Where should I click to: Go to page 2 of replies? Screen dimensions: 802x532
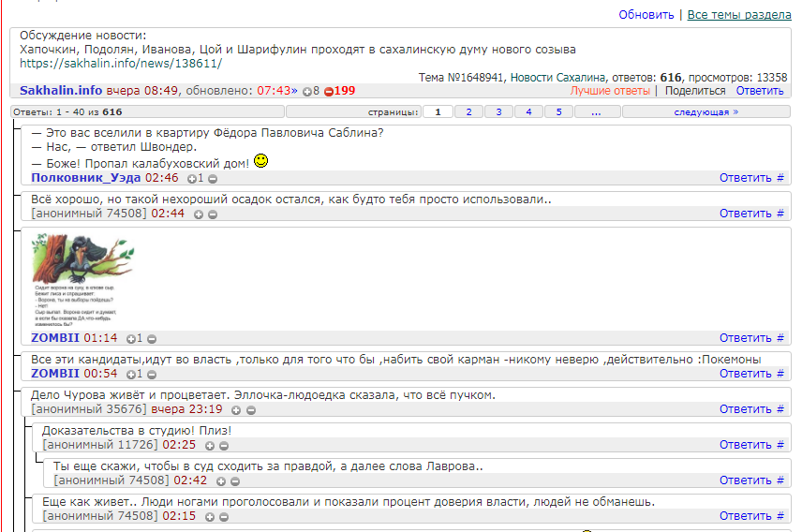tap(468, 112)
